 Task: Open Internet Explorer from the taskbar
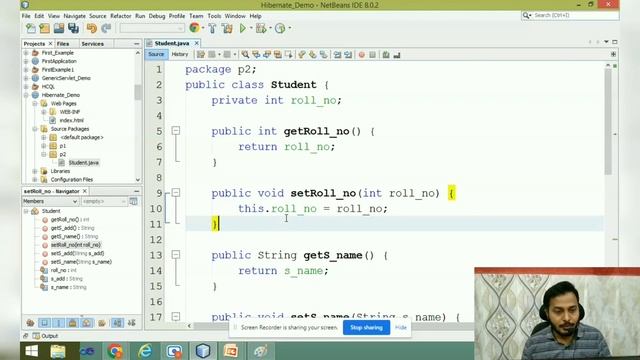point(145,351)
